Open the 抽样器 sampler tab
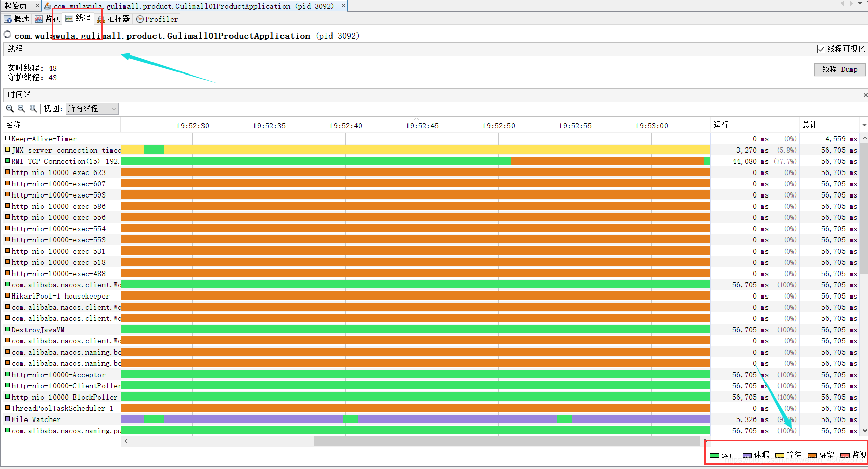The height and width of the screenshot is (469, 868). click(x=114, y=19)
